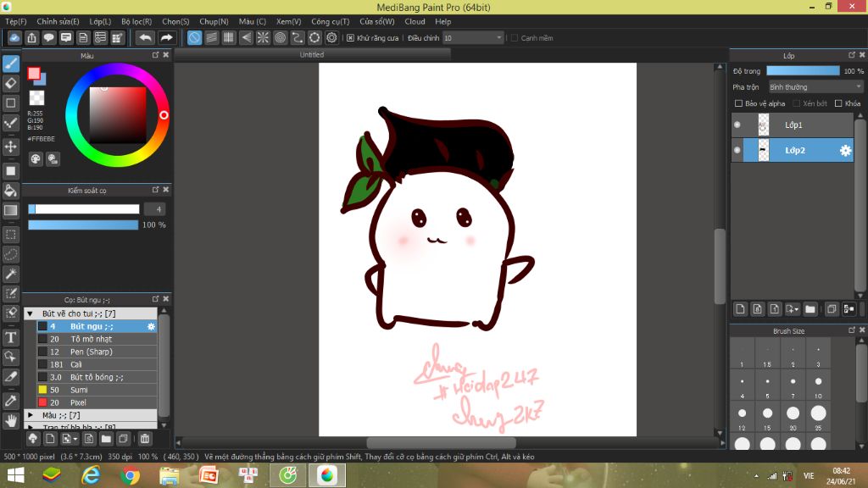The height and width of the screenshot is (488, 868).
Task: Toggle visibility of Lớp2 layer
Action: pyautogui.click(x=737, y=151)
